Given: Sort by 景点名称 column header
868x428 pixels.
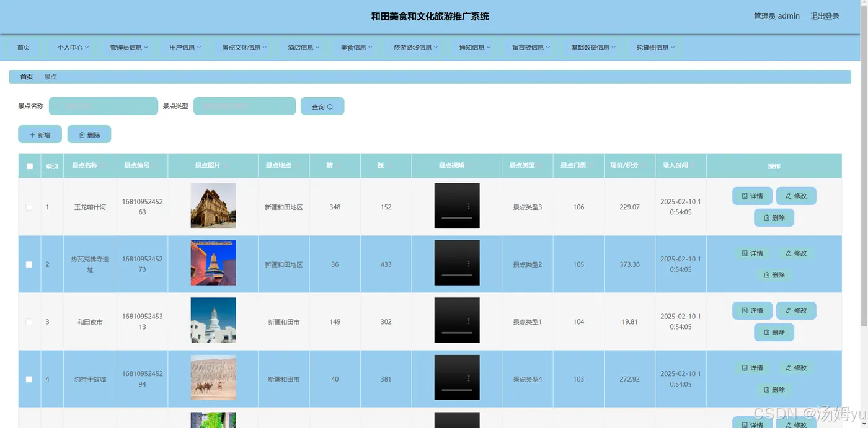Looking at the screenshot, I should pos(90,165).
